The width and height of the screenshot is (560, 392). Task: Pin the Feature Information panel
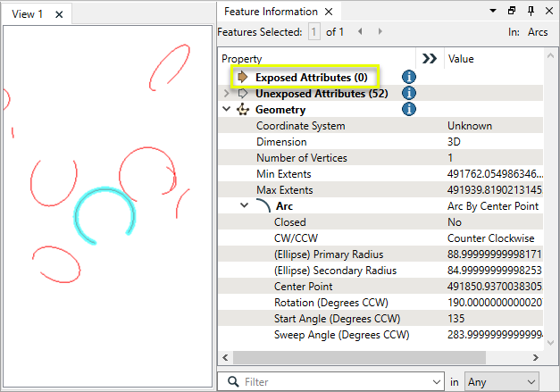531,12
